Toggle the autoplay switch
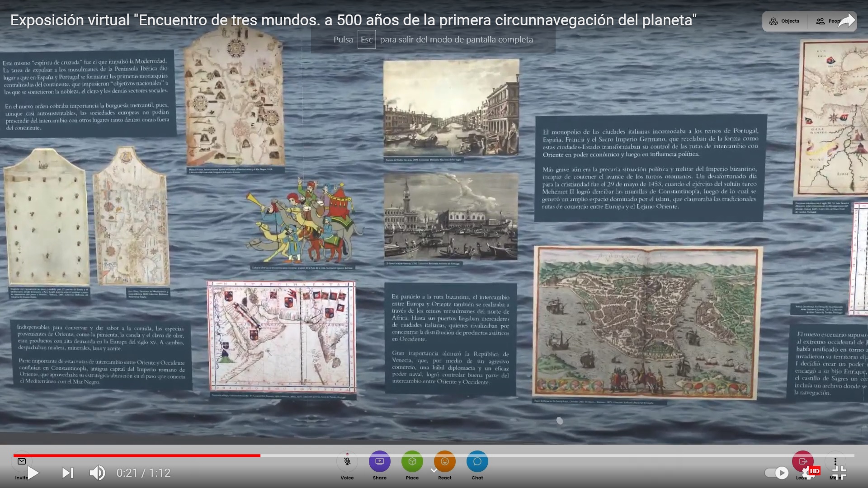The image size is (868, 488). coord(776,473)
